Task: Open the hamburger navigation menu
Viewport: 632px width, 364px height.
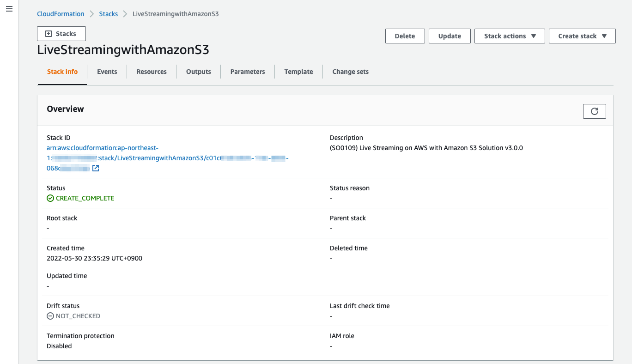Action: (x=9, y=9)
